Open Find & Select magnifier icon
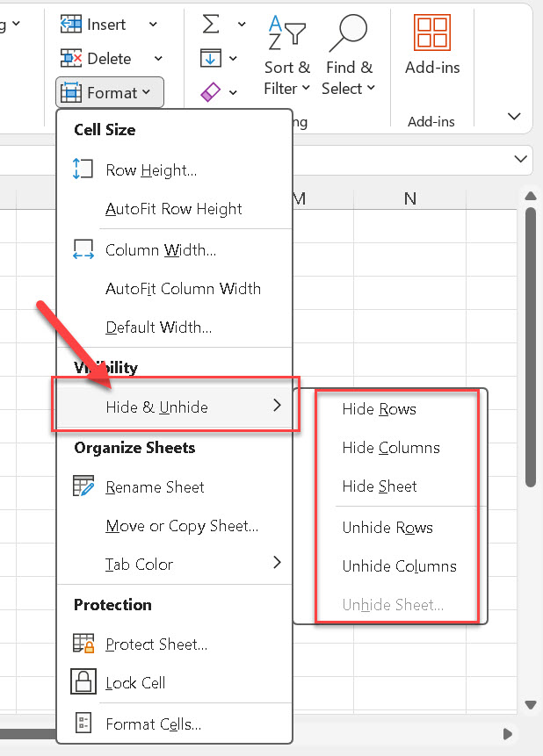 coord(349,32)
